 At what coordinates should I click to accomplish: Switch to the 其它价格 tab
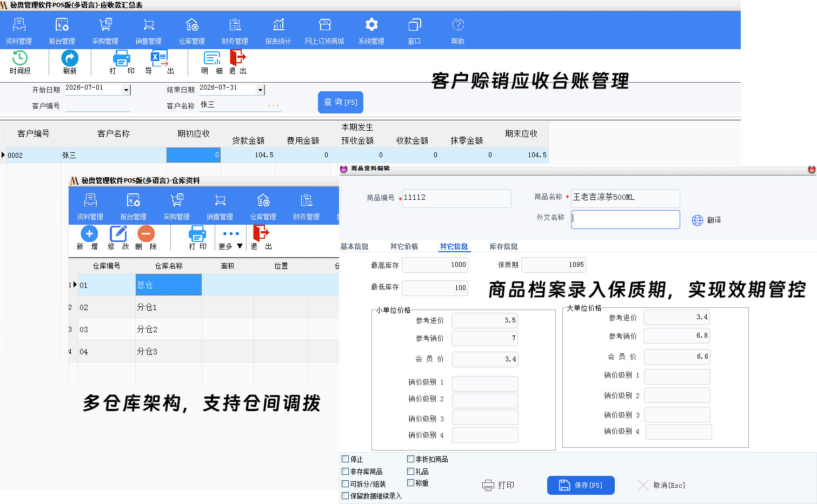pyautogui.click(x=404, y=246)
